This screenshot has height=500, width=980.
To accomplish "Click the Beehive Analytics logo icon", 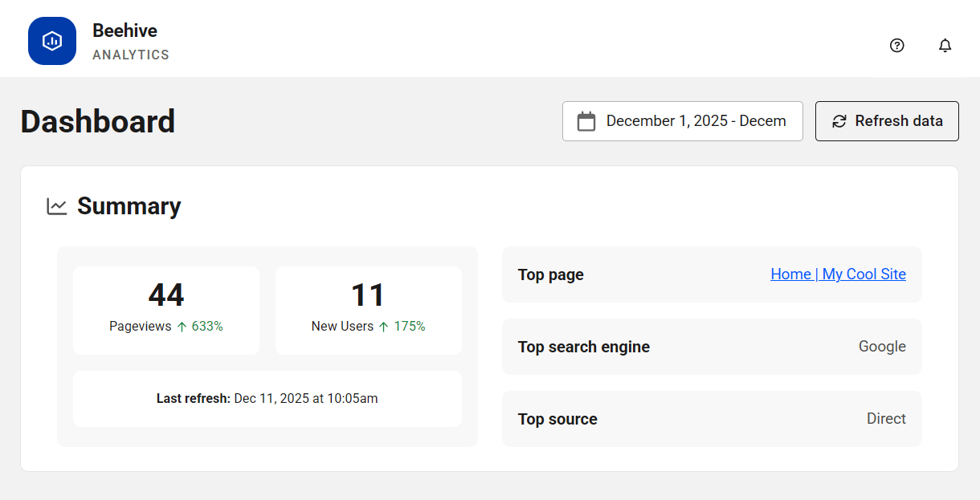I will (52, 41).
